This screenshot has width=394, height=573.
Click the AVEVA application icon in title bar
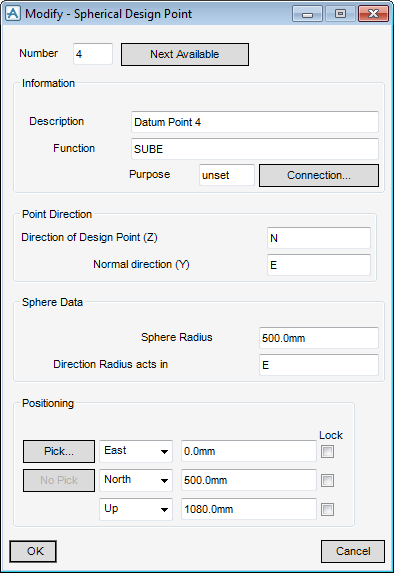13,14
